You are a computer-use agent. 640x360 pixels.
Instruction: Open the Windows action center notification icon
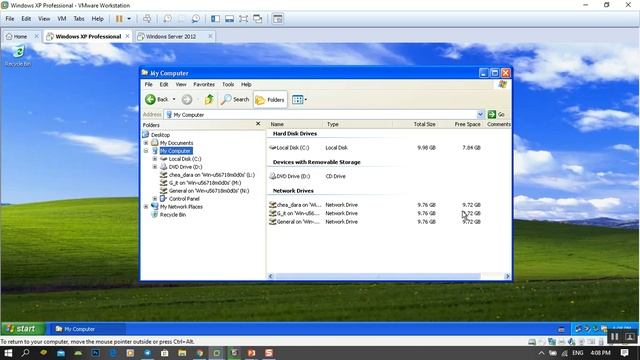tap(624, 353)
